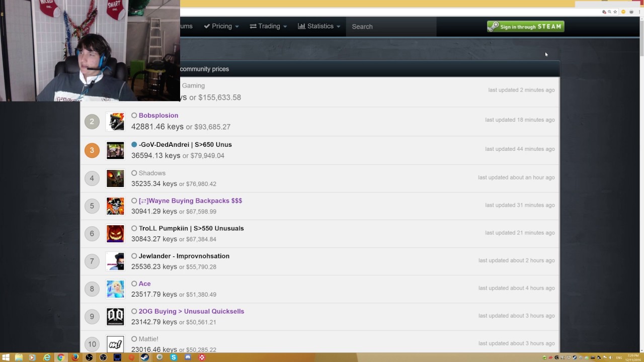Open [⇄]Wayne Buying Backpacks $$$ profile
This screenshot has height=362, width=644.
(190, 201)
